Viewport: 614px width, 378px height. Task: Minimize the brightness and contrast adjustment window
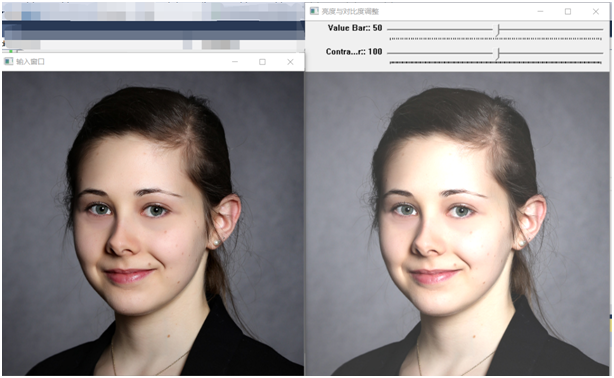point(540,11)
